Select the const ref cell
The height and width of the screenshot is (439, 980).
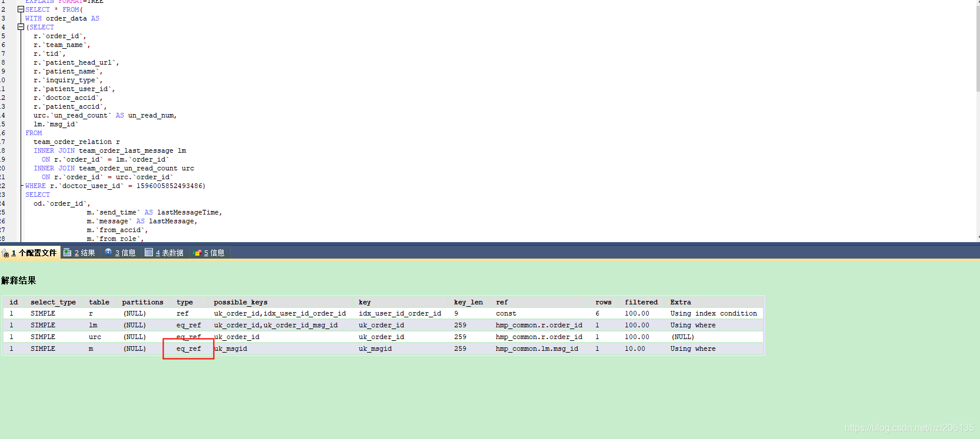pyautogui.click(x=506, y=313)
